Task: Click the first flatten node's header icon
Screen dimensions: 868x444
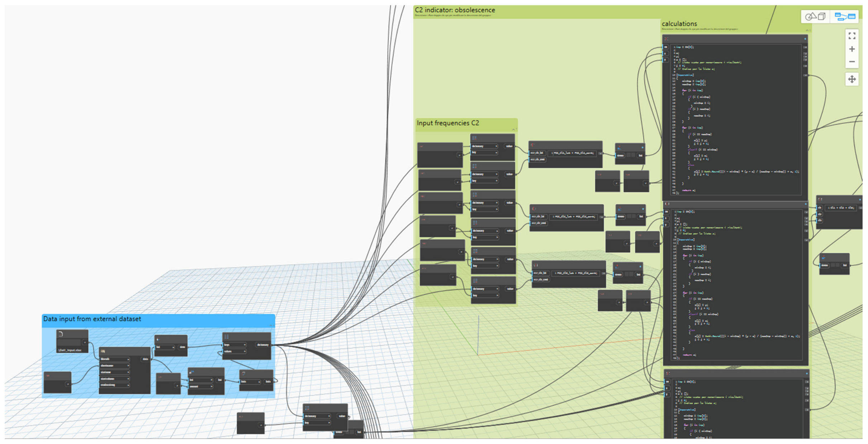Action: click(x=619, y=147)
